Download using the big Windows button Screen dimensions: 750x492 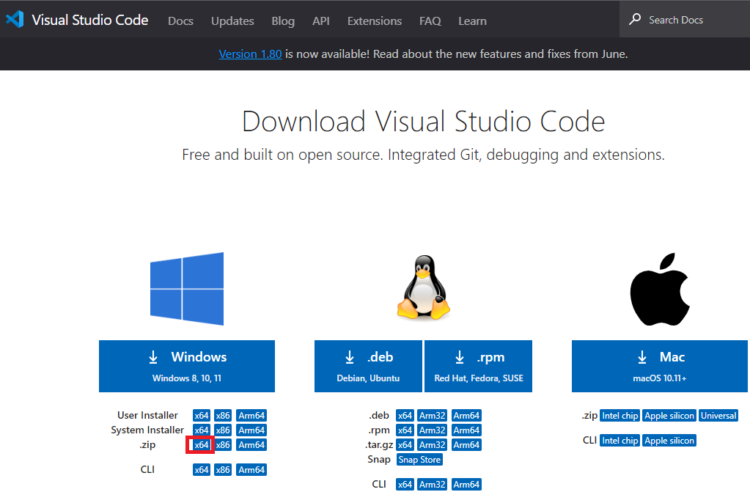(x=187, y=366)
